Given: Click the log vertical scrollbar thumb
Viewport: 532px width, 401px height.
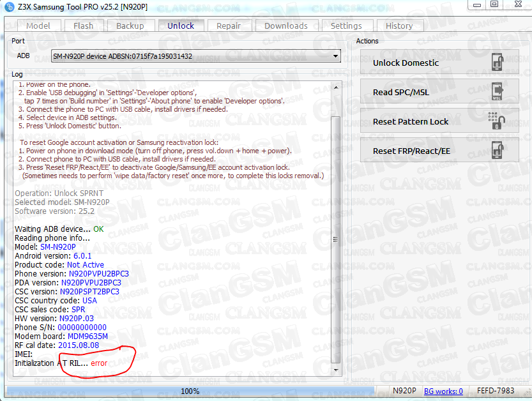Looking at the screenshot, I should click(x=335, y=239).
